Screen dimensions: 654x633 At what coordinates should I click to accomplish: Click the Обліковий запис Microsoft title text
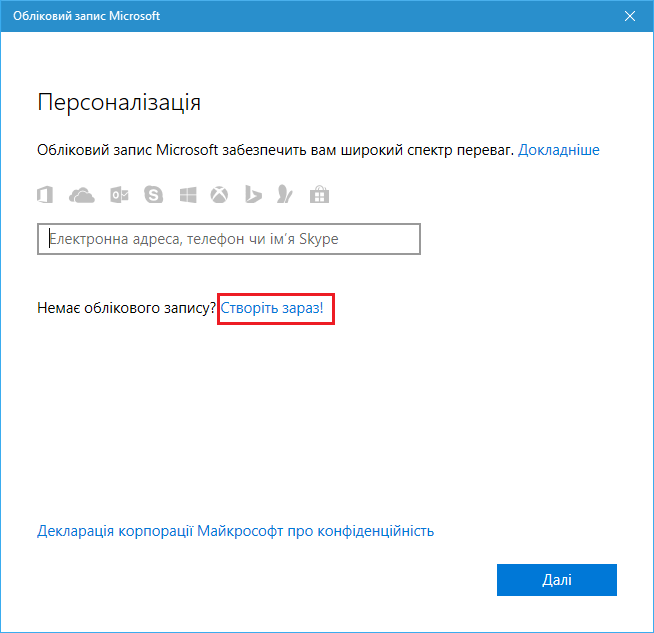86,16
